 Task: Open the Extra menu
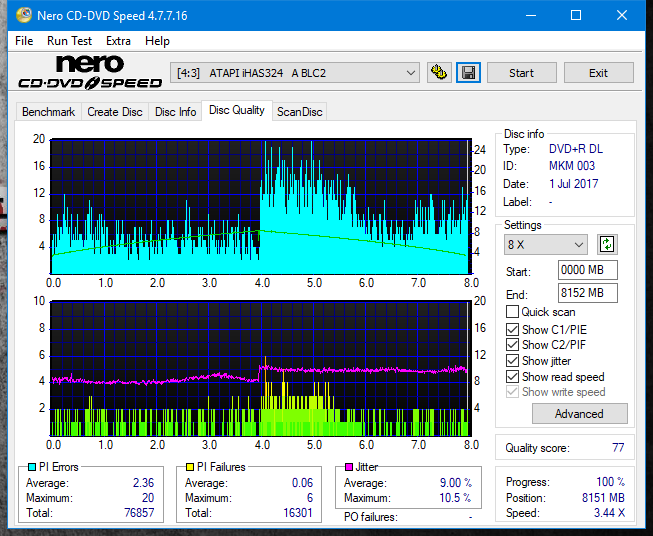118,41
